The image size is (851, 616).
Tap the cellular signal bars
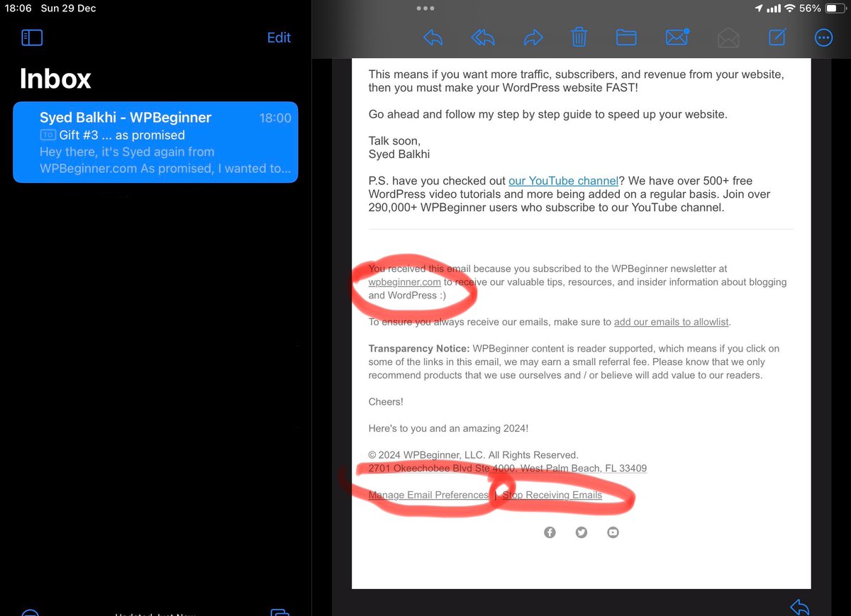pos(773,9)
